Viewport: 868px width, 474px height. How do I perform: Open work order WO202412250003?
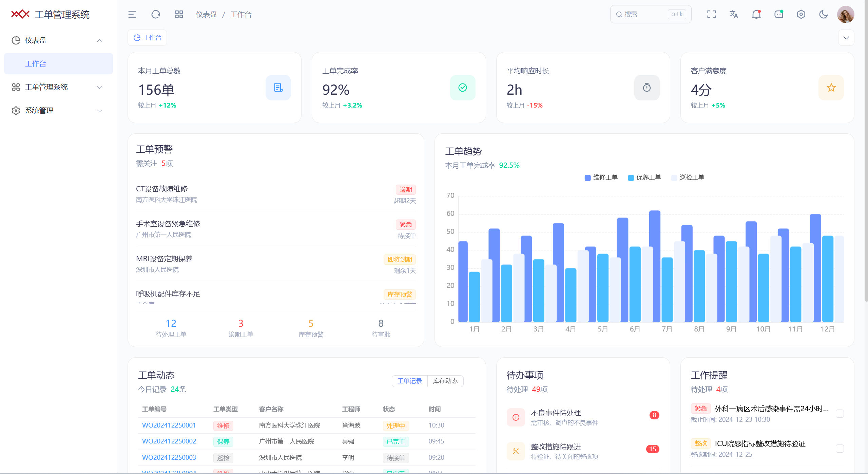click(x=169, y=457)
